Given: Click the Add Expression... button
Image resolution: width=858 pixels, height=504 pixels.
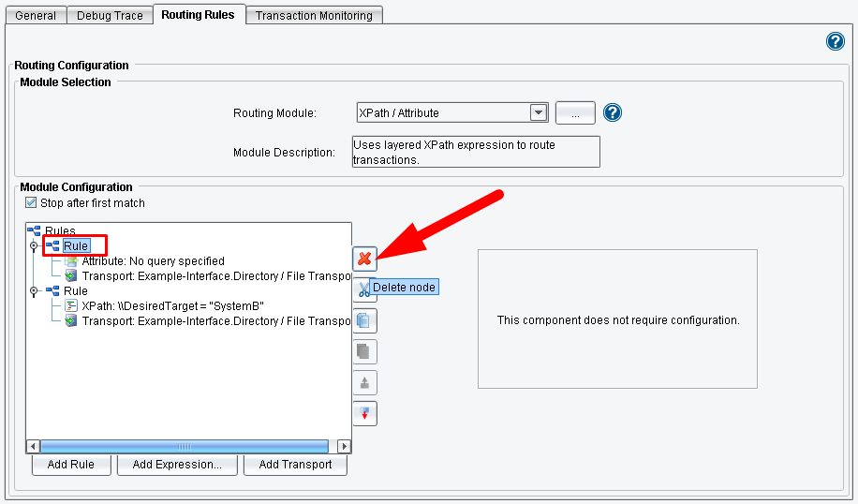Looking at the screenshot, I should [x=177, y=465].
